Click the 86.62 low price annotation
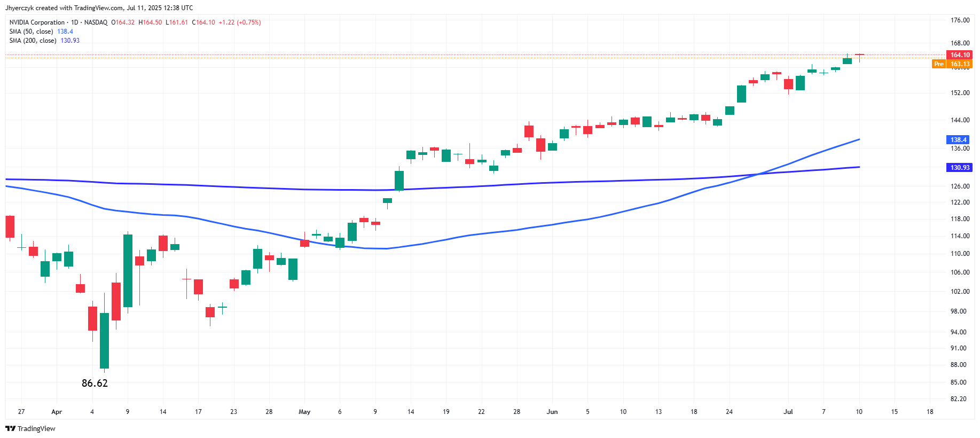Screen dimensions: 980x438 click(95, 383)
